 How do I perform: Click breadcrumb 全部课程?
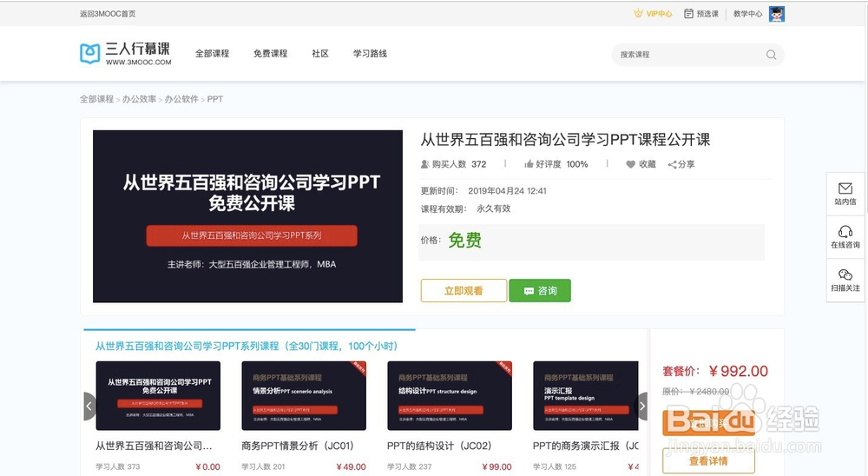click(x=96, y=99)
